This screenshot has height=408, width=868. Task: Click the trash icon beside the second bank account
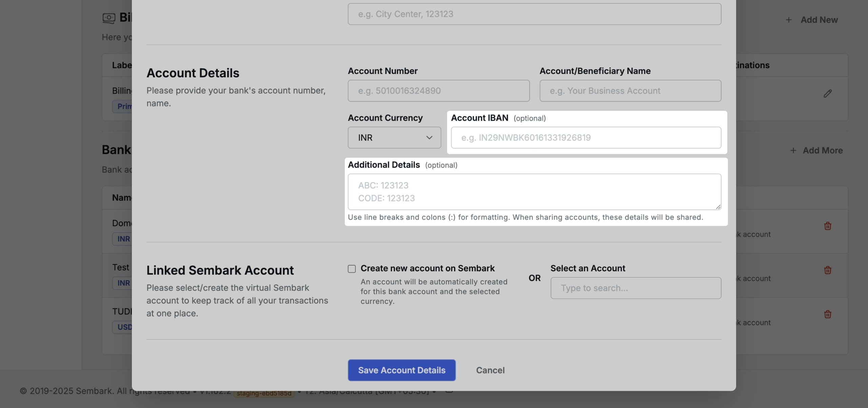[x=827, y=270]
